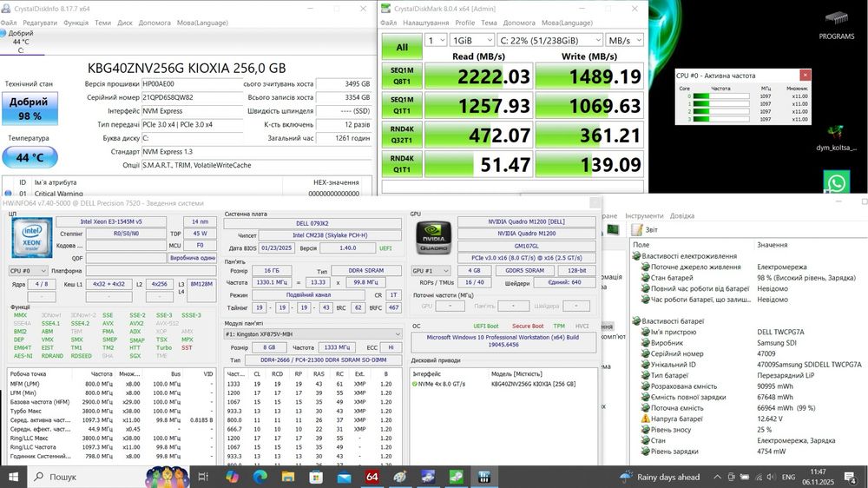868x488 pixels.
Task: Open the Тема menu in CrystalDiskMark
Action: click(489, 23)
